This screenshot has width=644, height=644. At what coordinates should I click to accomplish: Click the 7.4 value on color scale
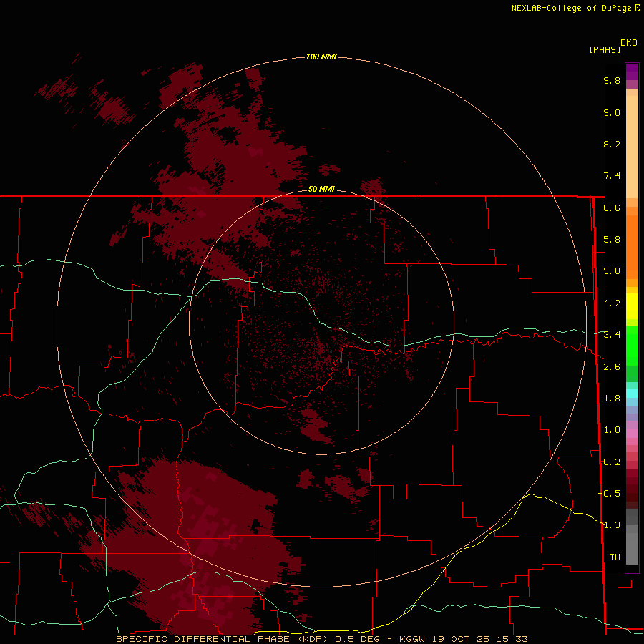[612, 176]
